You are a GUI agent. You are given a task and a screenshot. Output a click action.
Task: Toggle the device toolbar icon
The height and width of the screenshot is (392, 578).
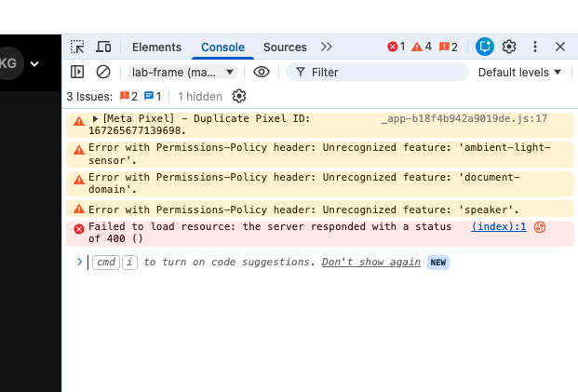[103, 47]
